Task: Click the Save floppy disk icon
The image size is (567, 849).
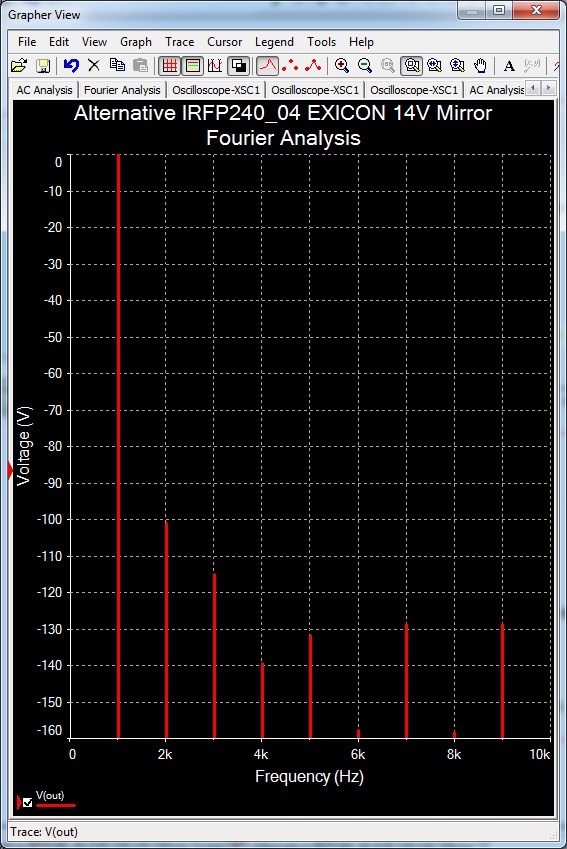Action: pos(42,66)
